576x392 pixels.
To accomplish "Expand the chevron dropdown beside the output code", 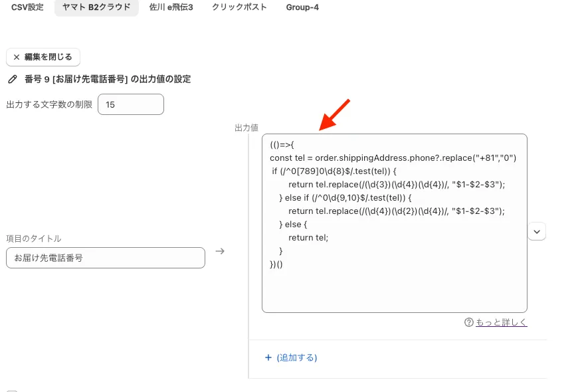I will 537,231.
